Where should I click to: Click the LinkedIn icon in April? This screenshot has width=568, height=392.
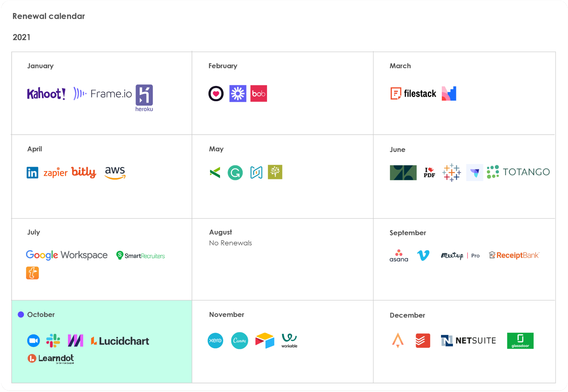(32, 172)
